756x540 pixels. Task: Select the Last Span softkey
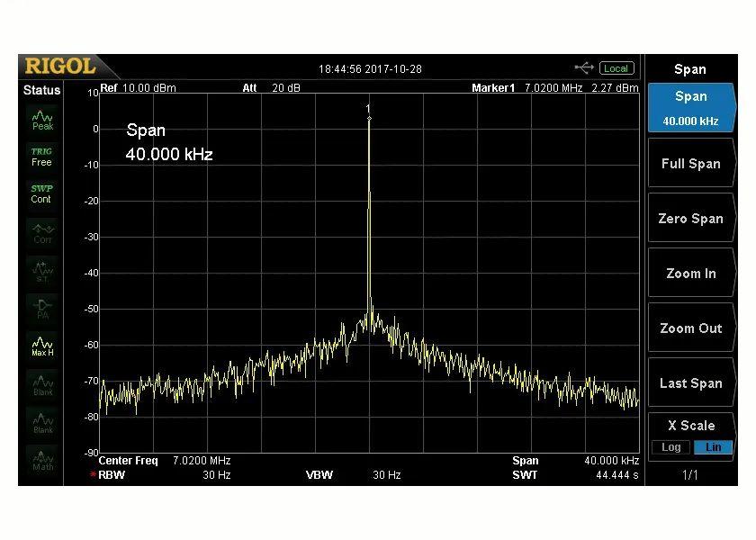690,383
